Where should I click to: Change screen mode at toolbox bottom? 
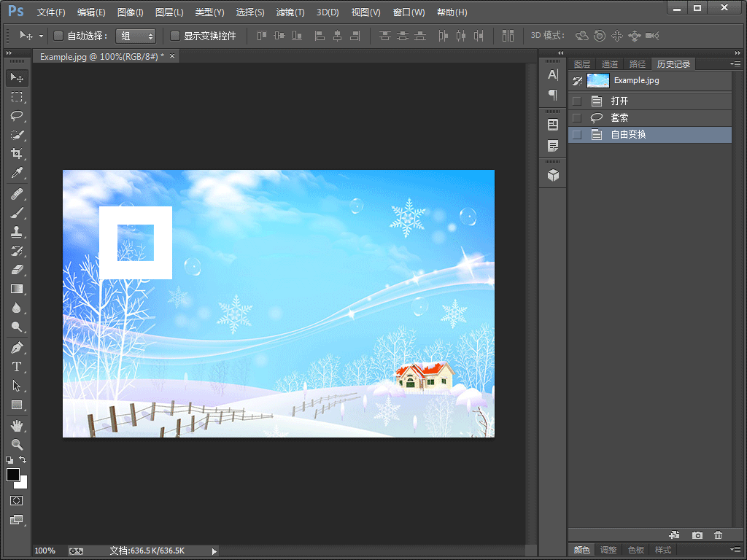17,519
